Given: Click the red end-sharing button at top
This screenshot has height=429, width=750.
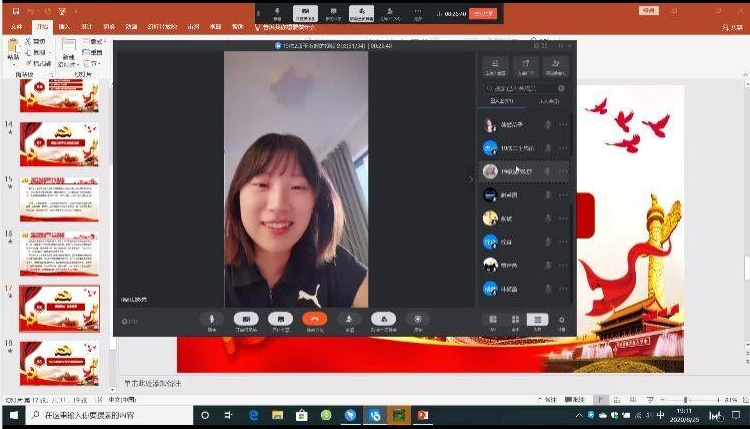Looking at the screenshot, I should pos(482,13).
